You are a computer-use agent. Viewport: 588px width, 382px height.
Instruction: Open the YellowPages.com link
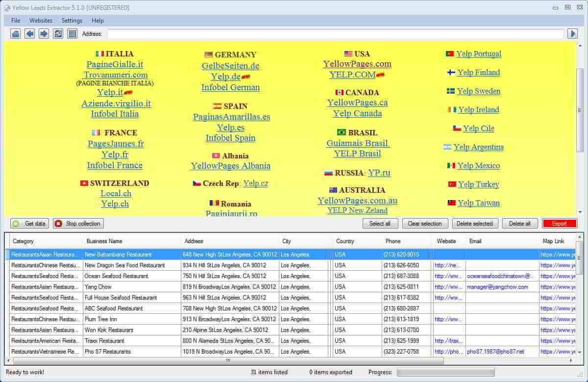click(357, 64)
